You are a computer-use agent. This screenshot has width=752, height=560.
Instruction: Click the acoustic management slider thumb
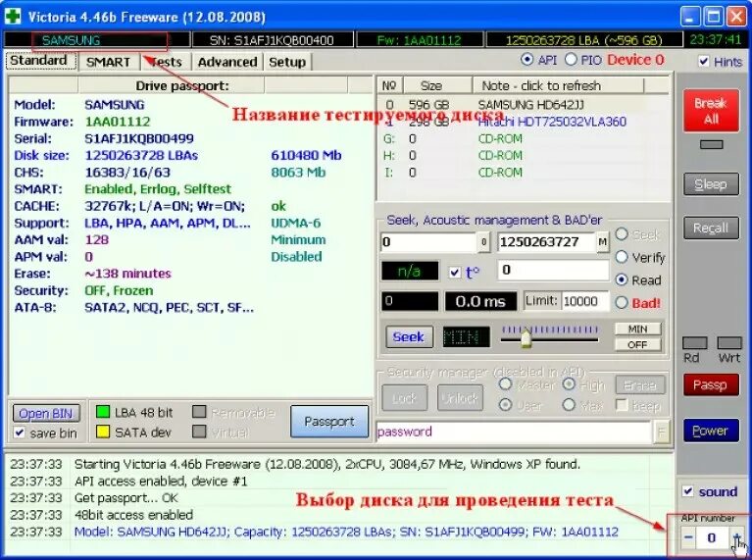point(526,337)
